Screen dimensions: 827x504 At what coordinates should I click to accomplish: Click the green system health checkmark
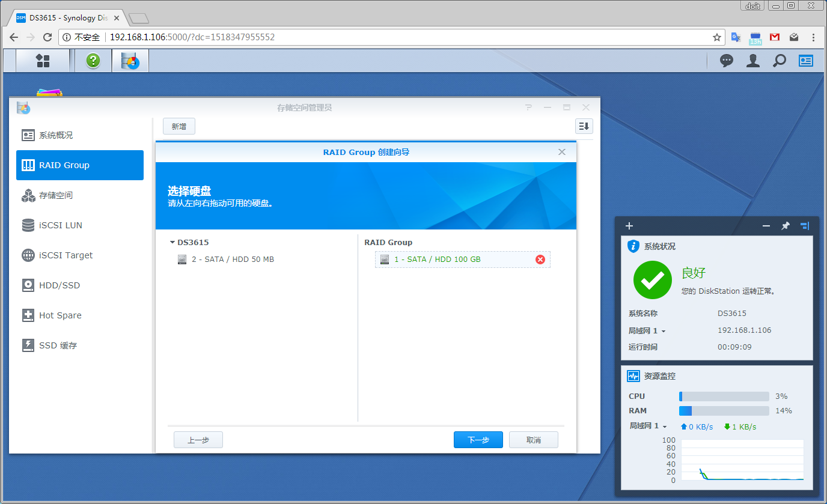653,281
